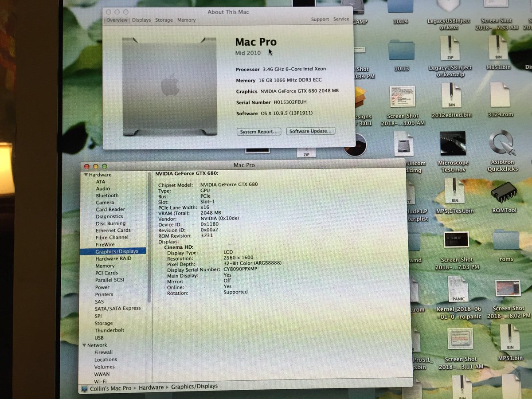The image size is (532, 399).
Task: Select Diagnostics in sidebar
Action: (110, 217)
